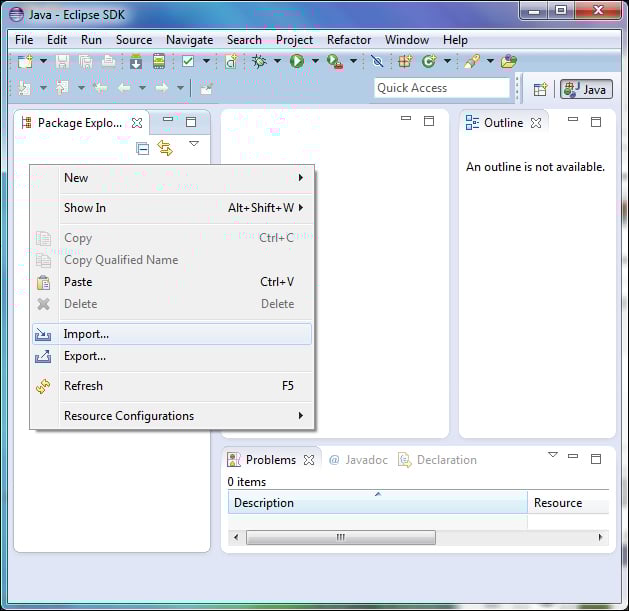Click the Run External Tools icon
This screenshot has width=629, height=611.
click(x=335, y=61)
